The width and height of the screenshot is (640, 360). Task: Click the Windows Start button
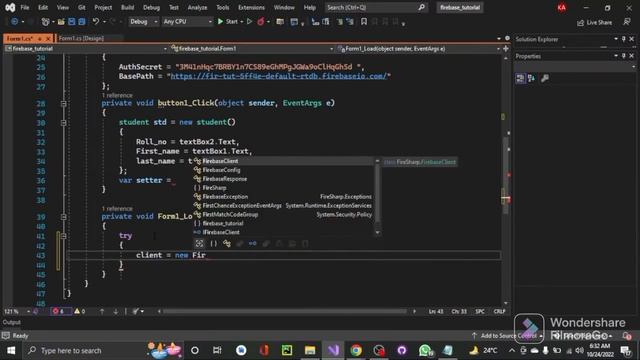point(11,350)
